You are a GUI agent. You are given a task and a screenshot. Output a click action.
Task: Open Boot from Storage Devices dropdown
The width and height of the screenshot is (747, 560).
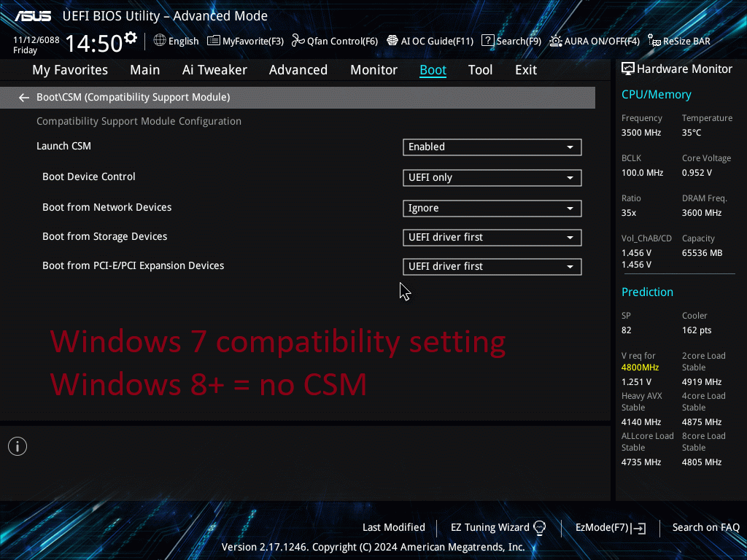492,238
